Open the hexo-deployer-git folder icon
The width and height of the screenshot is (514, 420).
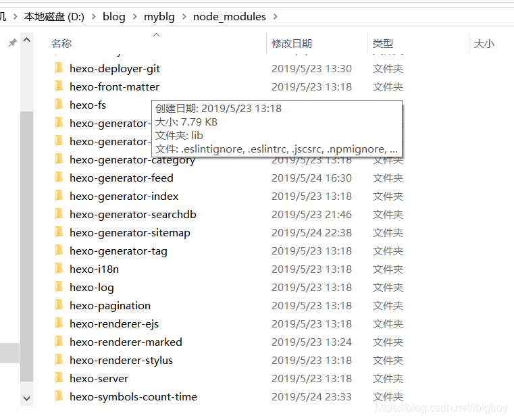(59, 68)
